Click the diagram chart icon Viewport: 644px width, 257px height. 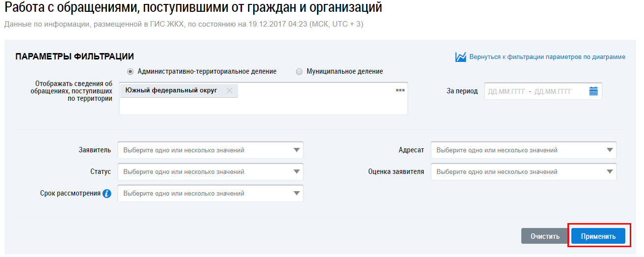[x=460, y=57]
